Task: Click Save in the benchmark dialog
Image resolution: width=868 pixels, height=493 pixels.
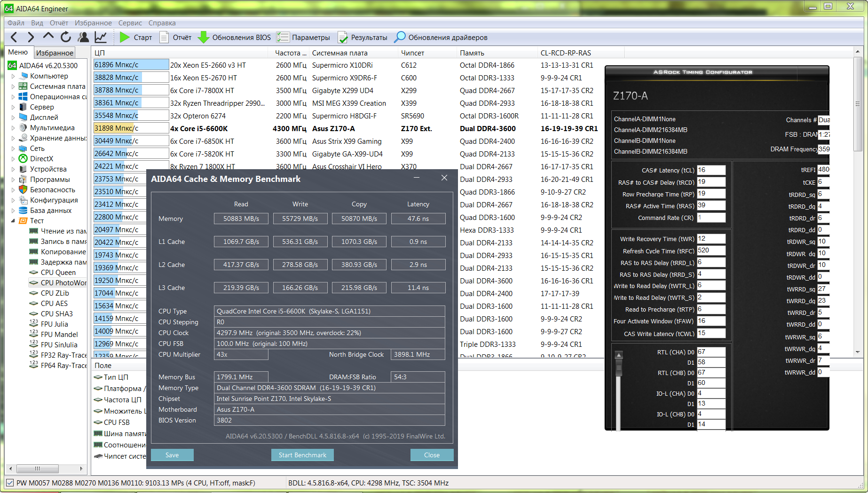Action: pyautogui.click(x=172, y=455)
